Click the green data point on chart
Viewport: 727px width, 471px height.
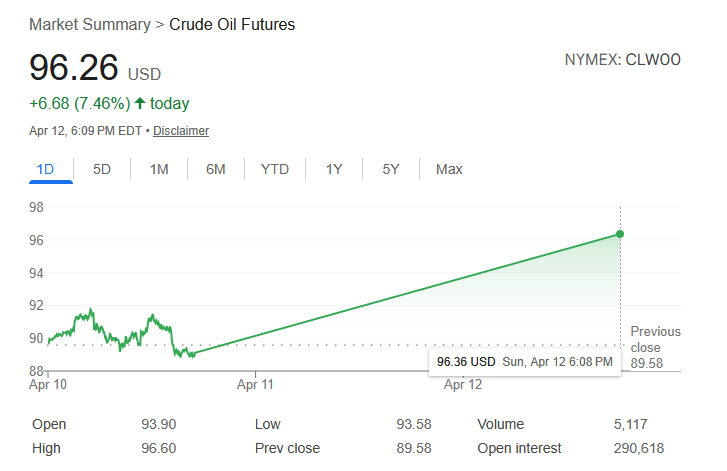[620, 234]
